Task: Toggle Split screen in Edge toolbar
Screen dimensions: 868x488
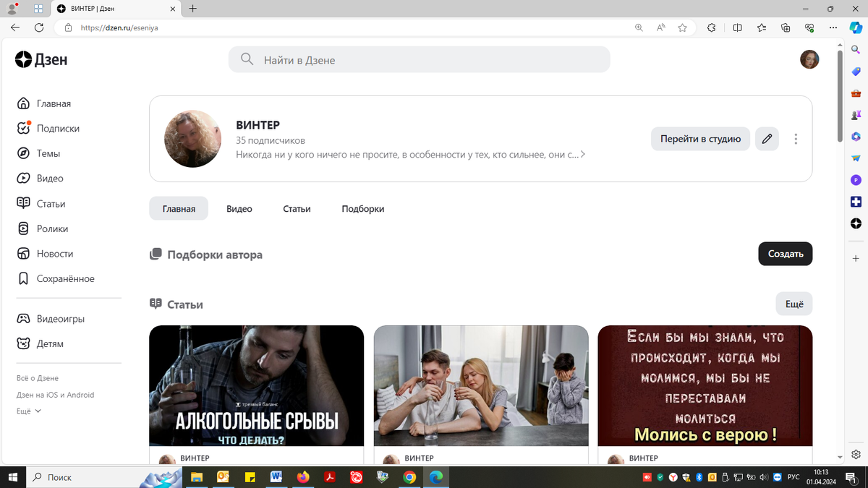Action: tap(738, 27)
